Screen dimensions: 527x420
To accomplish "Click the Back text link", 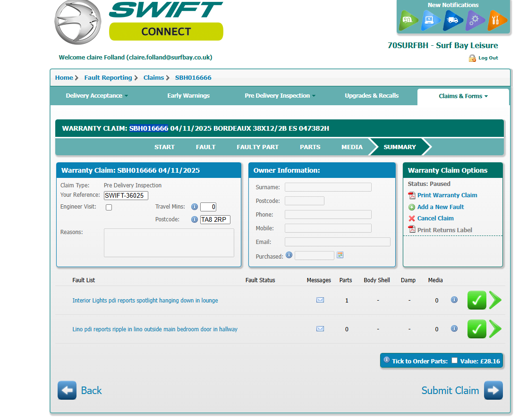I will coord(91,390).
